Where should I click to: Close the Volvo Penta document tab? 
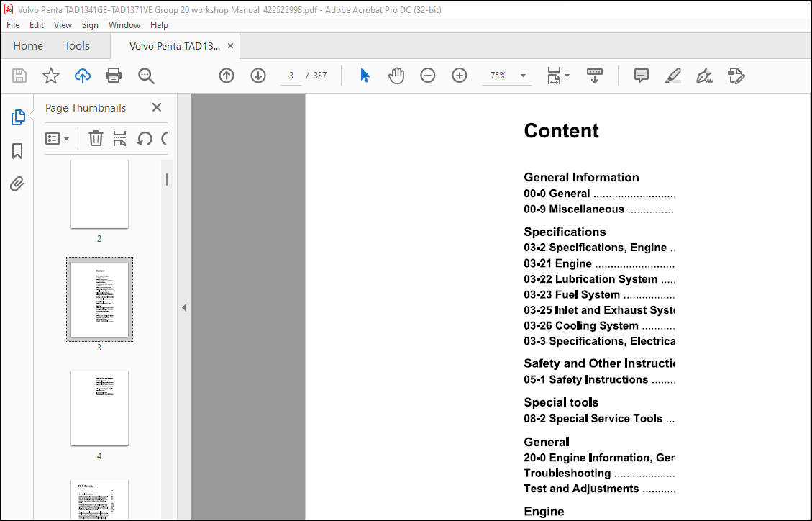point(230,46)
